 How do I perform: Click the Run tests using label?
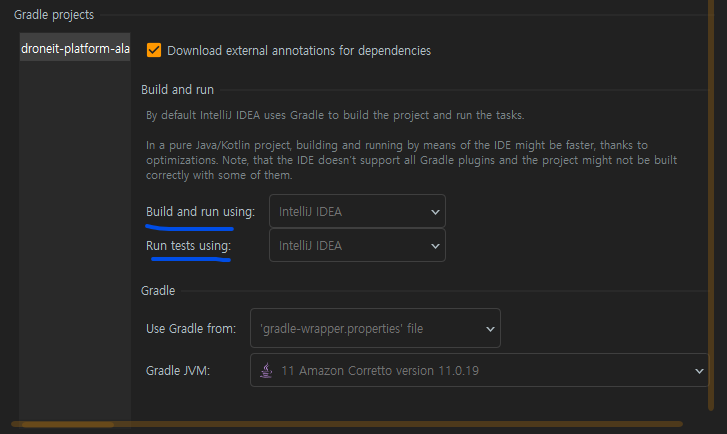[x=188, y=246]
